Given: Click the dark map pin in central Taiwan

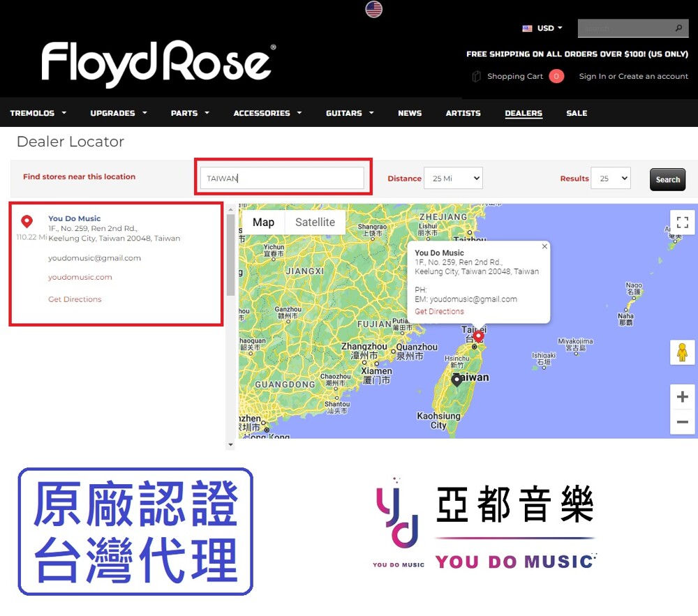Looking at the screenshot, I should click(456, 380).
